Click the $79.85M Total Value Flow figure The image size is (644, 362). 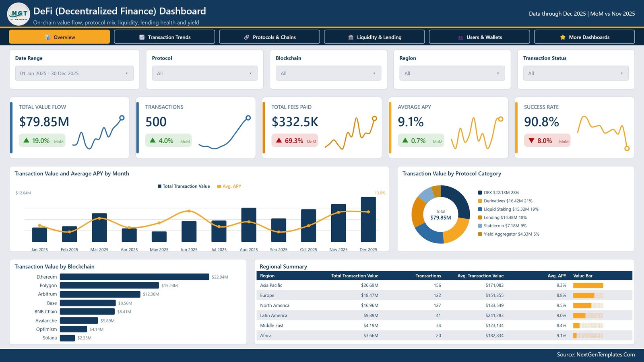[x=44, y=122]
